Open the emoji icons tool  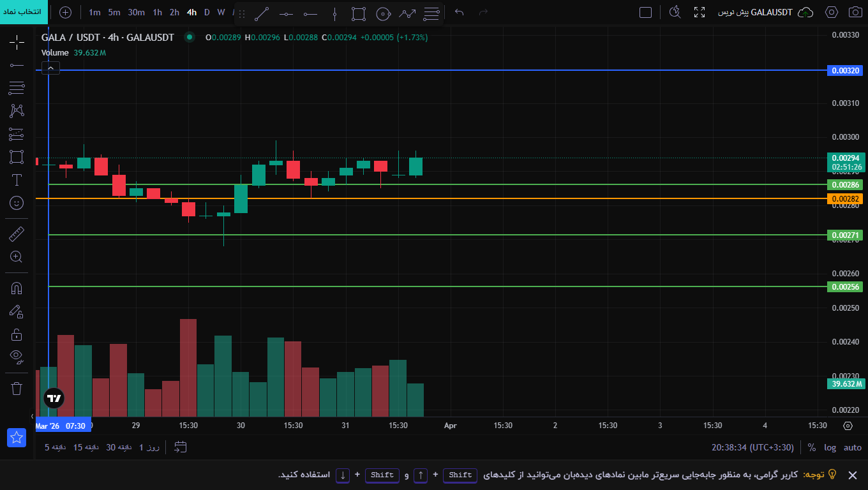pos(17,203)
